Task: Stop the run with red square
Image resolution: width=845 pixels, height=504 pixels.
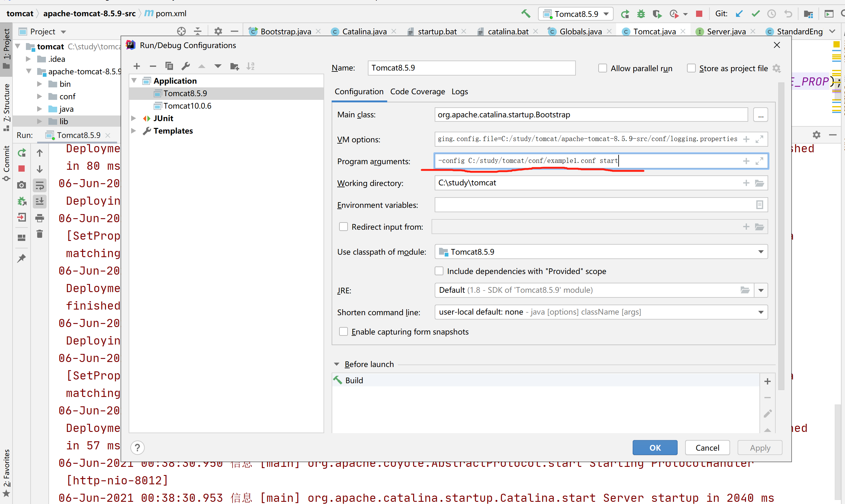Action: [x=699, y=14]
